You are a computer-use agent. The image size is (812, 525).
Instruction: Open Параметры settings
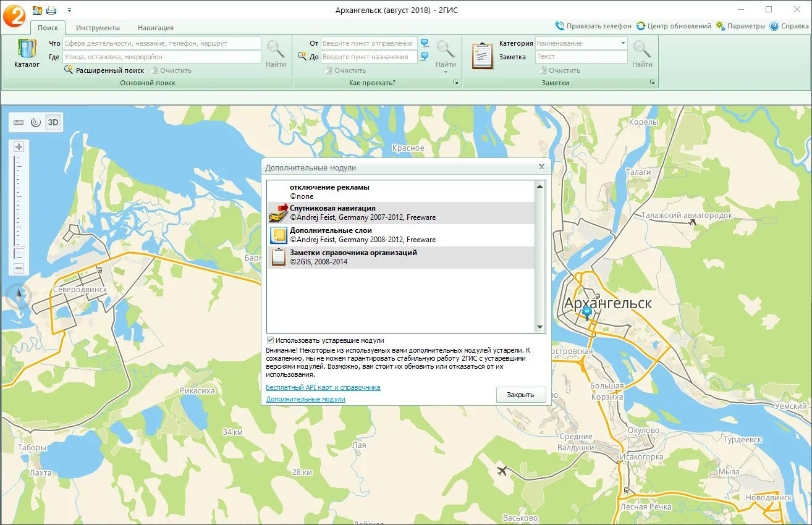740,26
